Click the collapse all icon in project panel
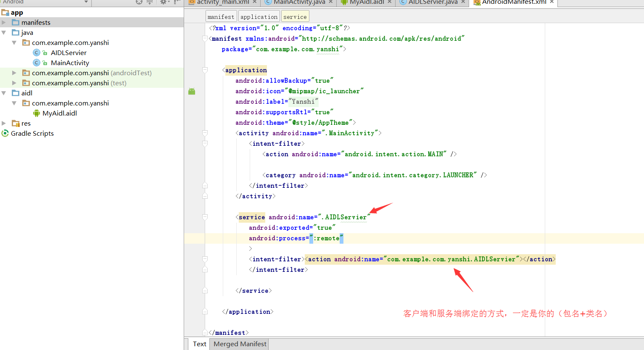 150,2
